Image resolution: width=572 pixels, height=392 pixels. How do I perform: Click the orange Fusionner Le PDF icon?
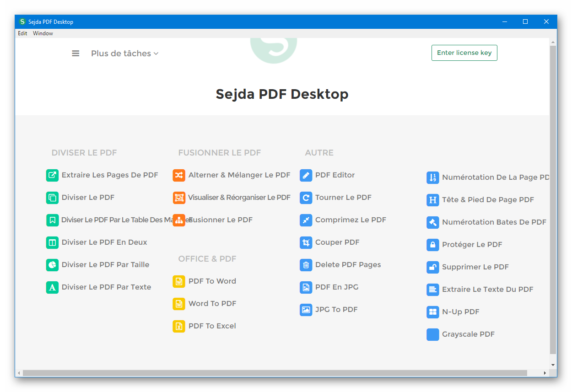(x=179, y=220)
